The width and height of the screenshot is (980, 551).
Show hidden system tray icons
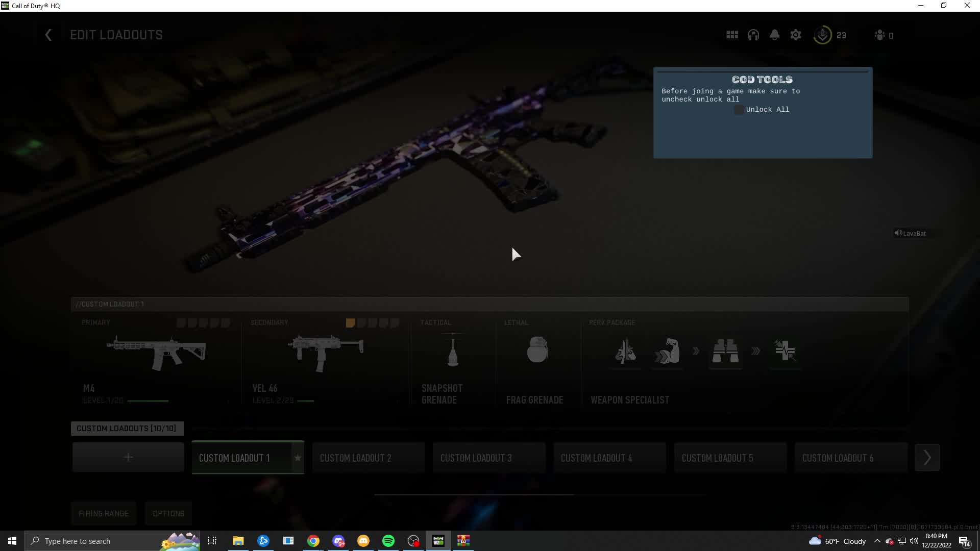[x=877, y=541]
